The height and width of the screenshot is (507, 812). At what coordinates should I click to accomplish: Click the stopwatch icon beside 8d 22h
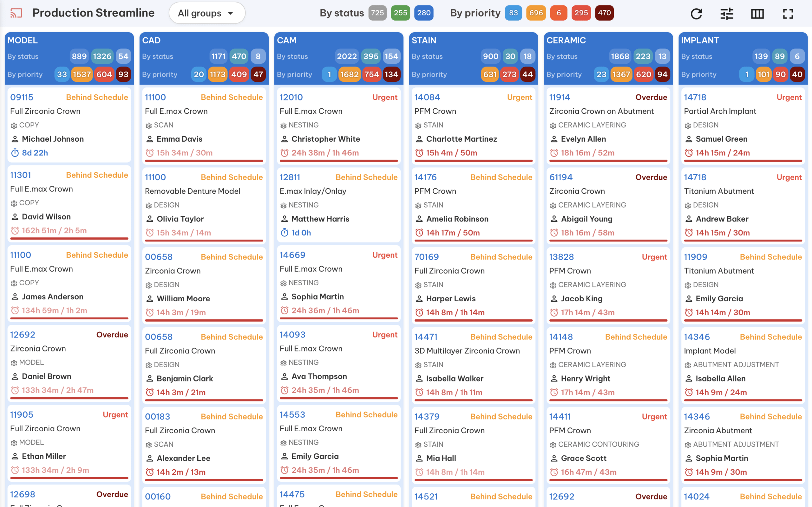pyautogui.click(x=15, y=153)
